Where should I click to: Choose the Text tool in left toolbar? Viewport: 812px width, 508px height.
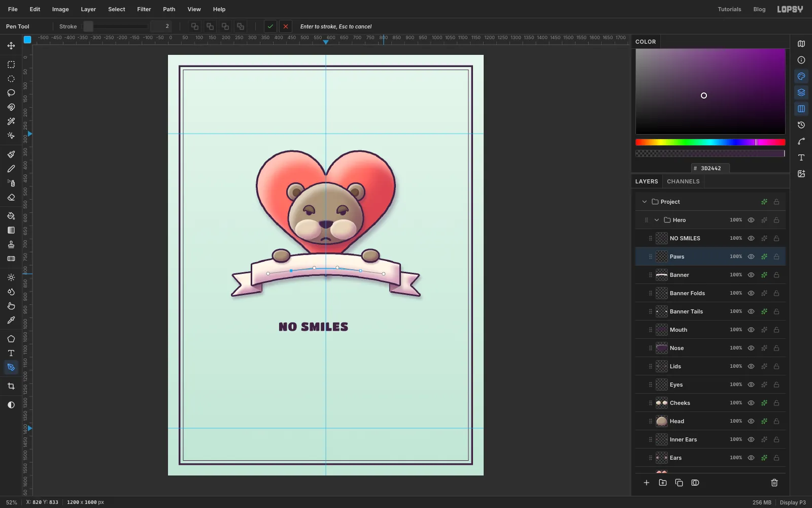(11, 353)
